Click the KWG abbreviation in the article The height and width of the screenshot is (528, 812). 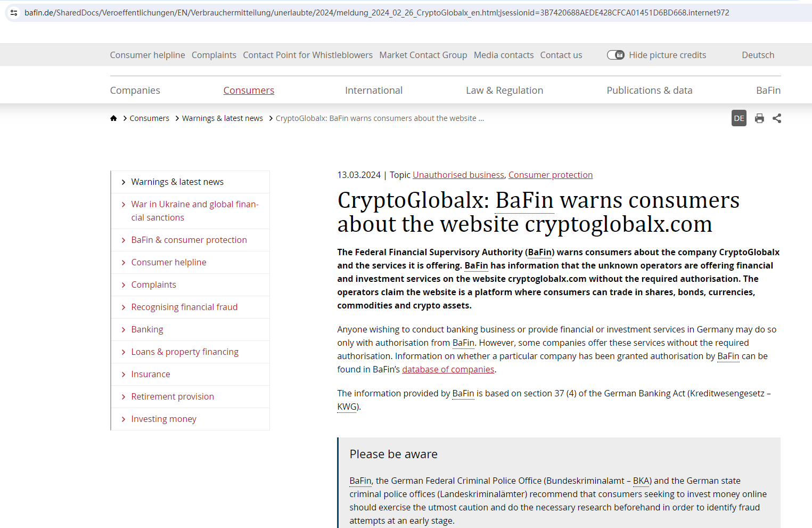click(347, 407)
